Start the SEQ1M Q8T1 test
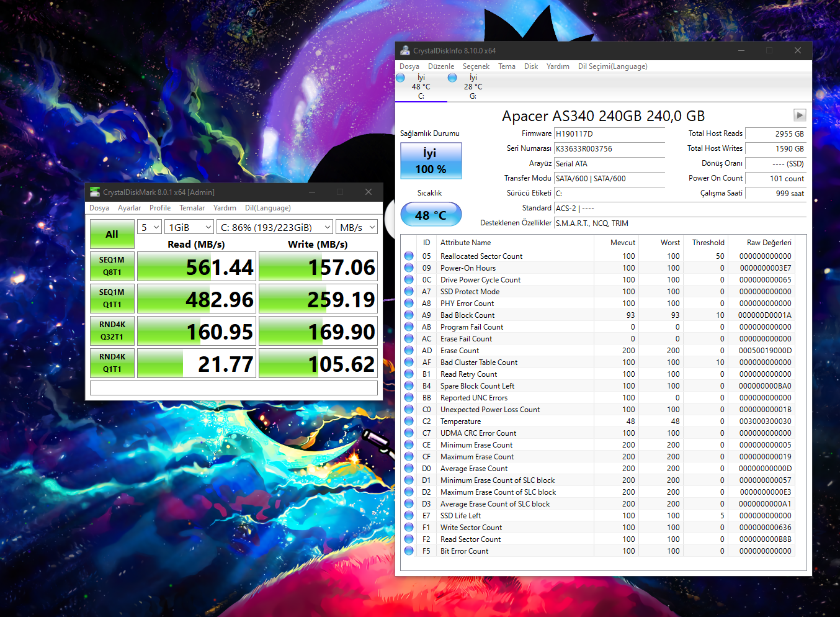Image resolution: width=840 pixels, height=617 pixels. tap(112, 266)
